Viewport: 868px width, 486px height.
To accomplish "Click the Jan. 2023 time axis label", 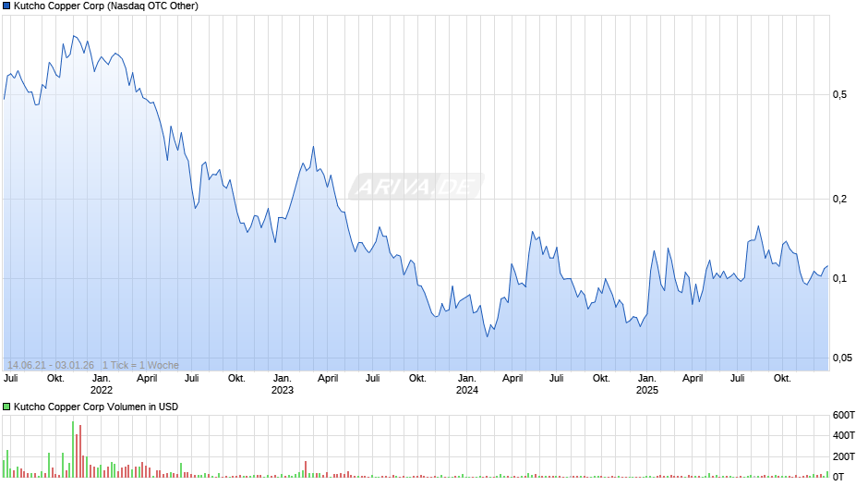I will click(283, 384).
